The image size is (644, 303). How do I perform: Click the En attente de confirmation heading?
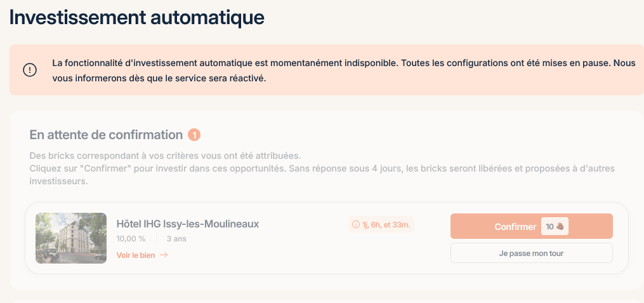click(x=106, y=135)
